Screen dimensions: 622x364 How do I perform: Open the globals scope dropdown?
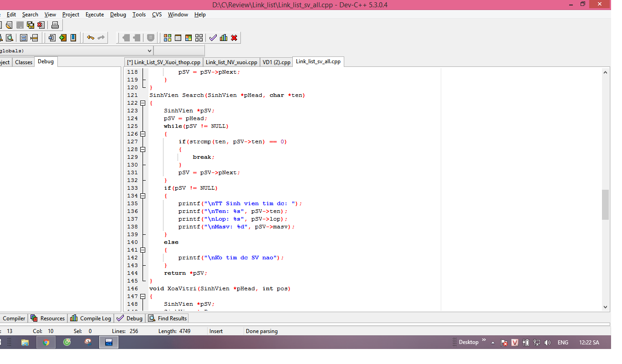pyautogui.click(x=149, y=51)
